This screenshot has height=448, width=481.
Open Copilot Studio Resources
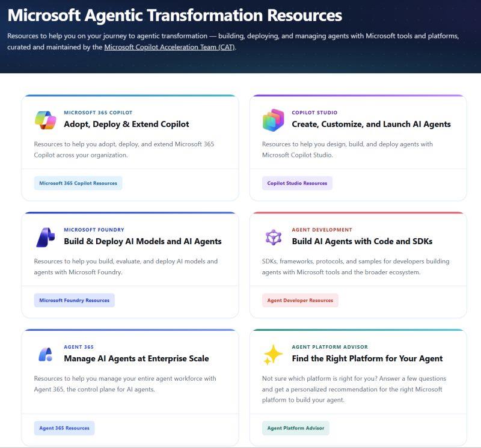pyautogui.click(x=297, y=183)
